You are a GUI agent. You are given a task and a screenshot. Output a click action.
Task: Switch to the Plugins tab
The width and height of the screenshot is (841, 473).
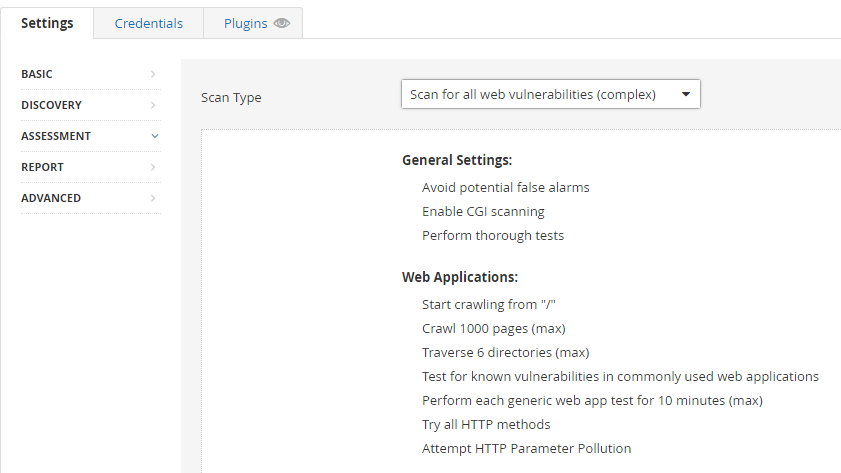coord(246,24)
